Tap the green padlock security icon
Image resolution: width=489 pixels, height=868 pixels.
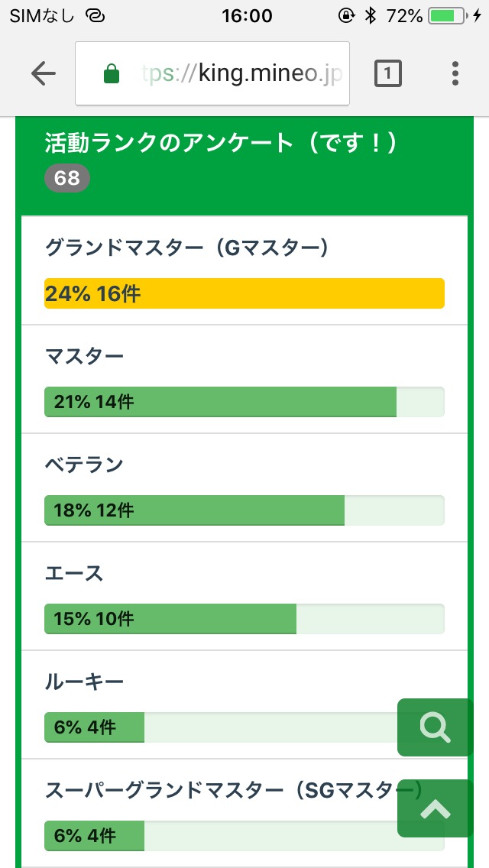click(112, 74)
